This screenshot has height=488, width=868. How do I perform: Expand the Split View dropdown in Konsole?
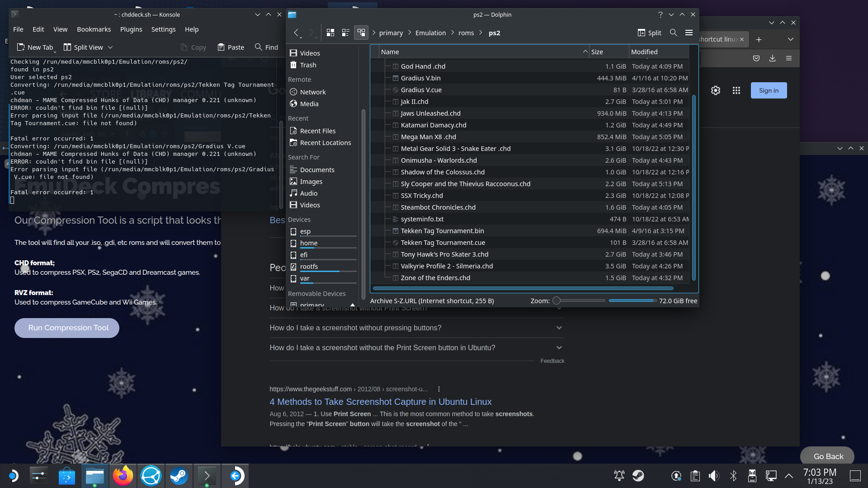click(x=110, y=47)
